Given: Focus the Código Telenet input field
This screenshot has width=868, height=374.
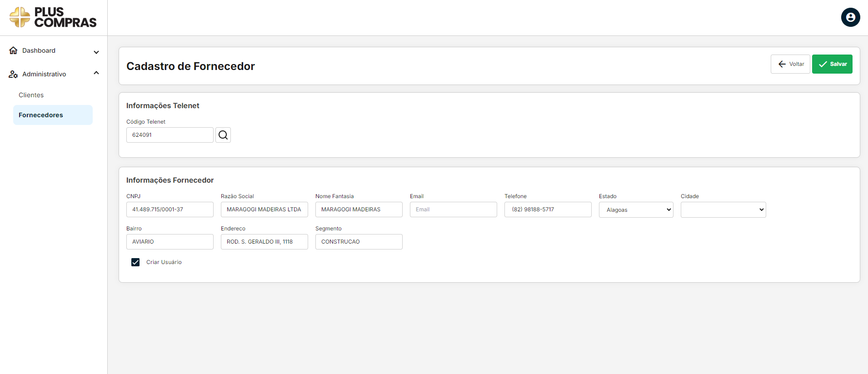Looking at the screenshot, I should tap(170, 135).
